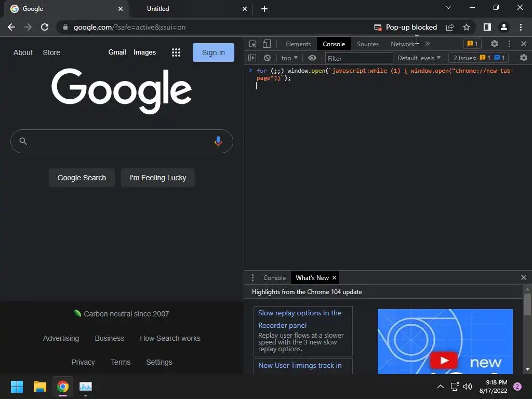Click the warning badge in the DevTools top bar
Viewport: 532px width, 399px height.
click(472, 44)
